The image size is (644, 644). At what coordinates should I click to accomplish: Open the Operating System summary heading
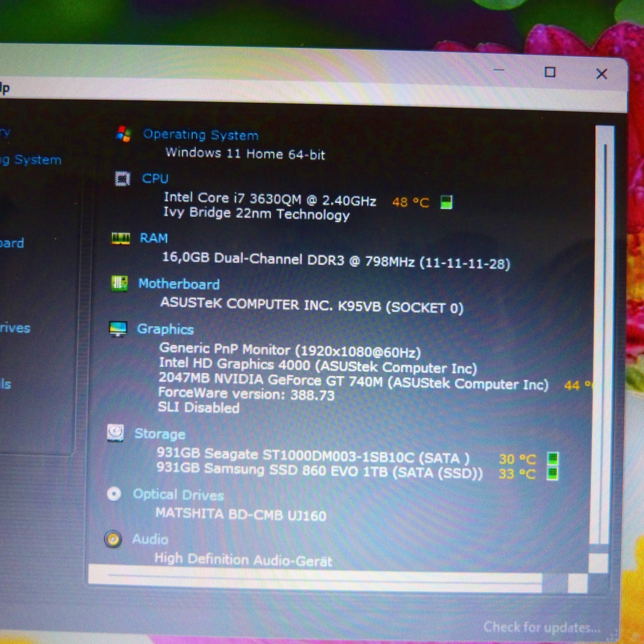(201, 135)
